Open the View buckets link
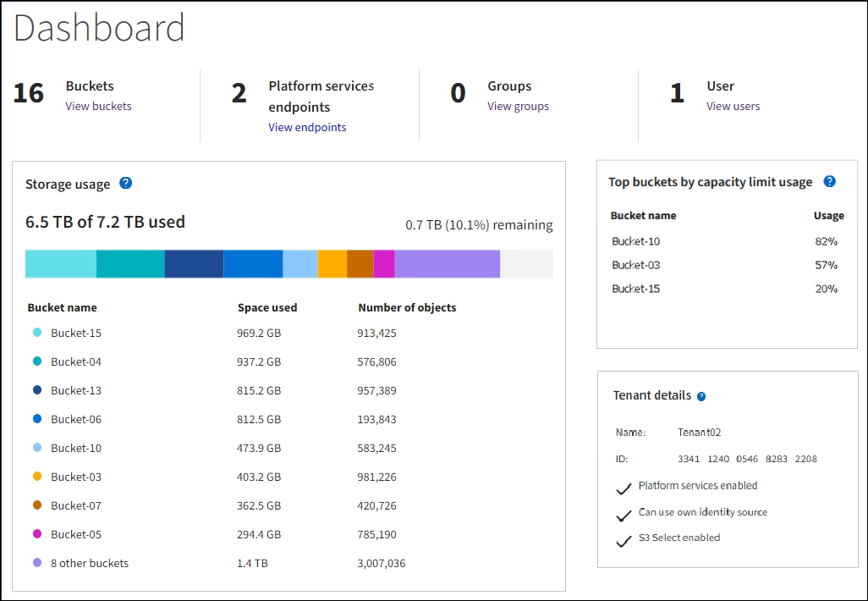Image resolution: width=868 pixels, height=601 pixels. 98,107
